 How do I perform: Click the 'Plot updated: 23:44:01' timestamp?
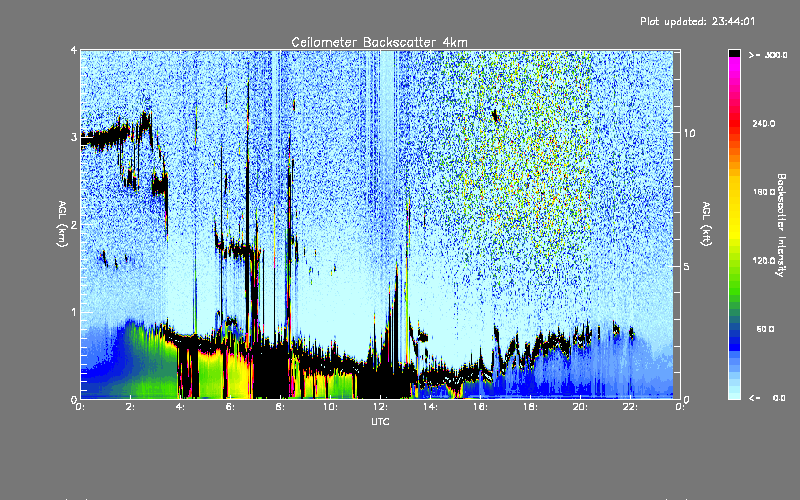tap(697, 21)
